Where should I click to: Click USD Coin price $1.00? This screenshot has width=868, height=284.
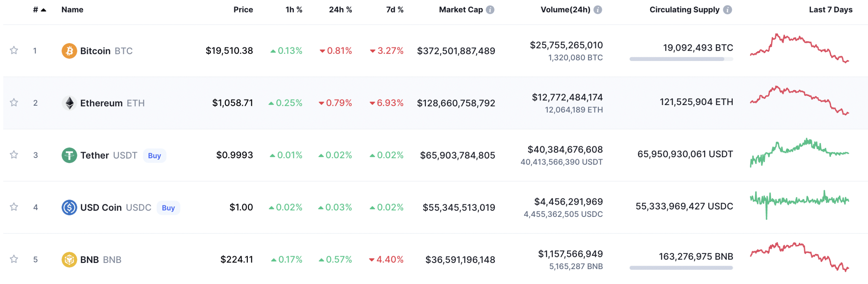point(241,207)
